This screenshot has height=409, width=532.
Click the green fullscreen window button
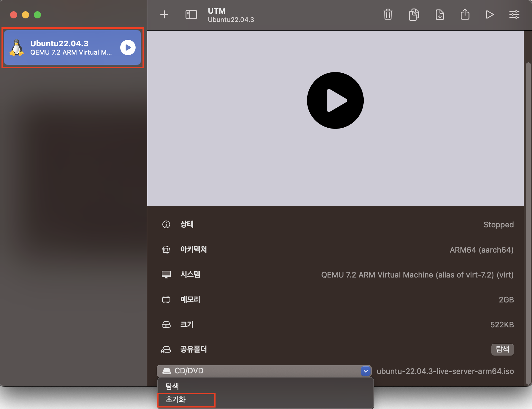point(37,15)
